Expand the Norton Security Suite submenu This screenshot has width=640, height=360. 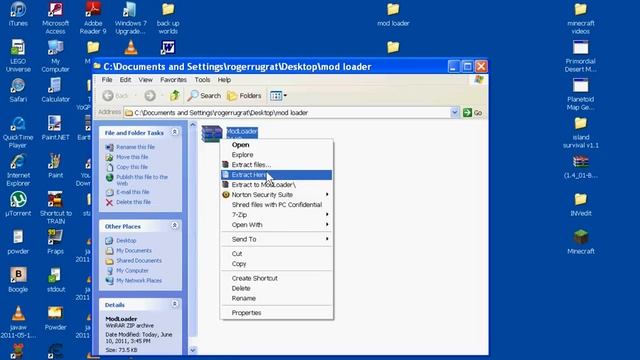276,195
